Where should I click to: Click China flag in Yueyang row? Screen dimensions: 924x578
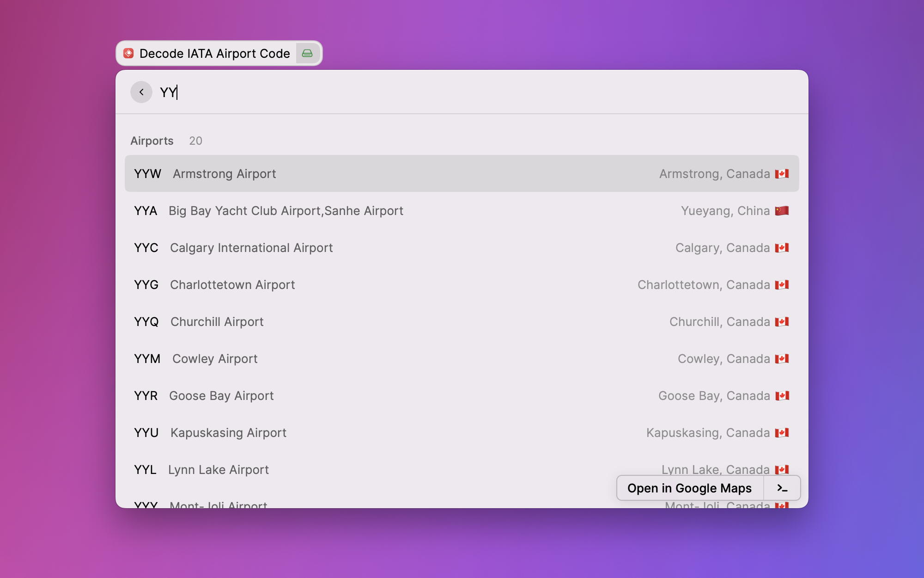782,211
